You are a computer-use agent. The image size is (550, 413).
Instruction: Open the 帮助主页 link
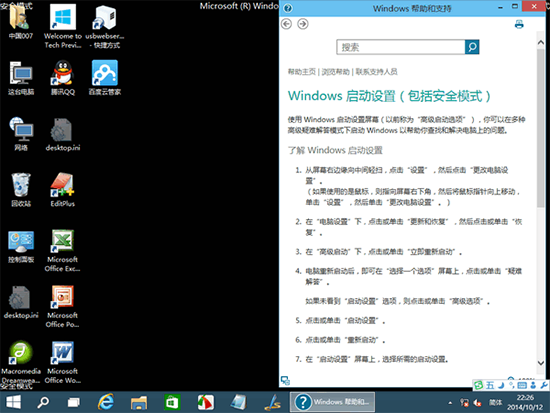(x=302, y=72)
